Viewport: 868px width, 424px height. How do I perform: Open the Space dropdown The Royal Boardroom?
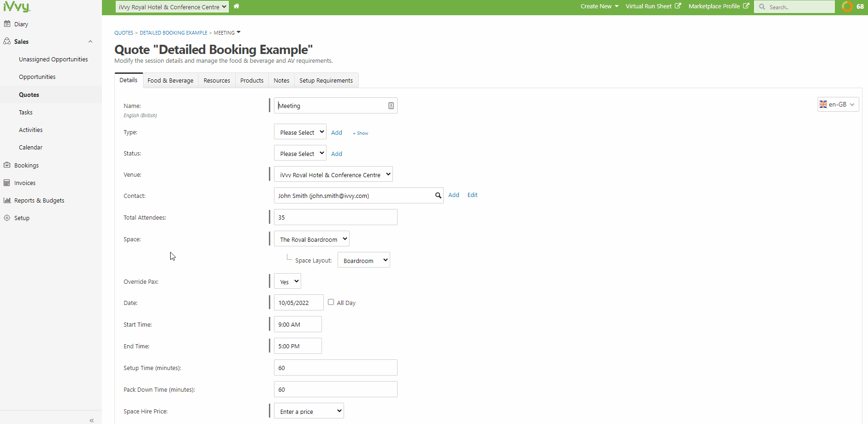312,239
